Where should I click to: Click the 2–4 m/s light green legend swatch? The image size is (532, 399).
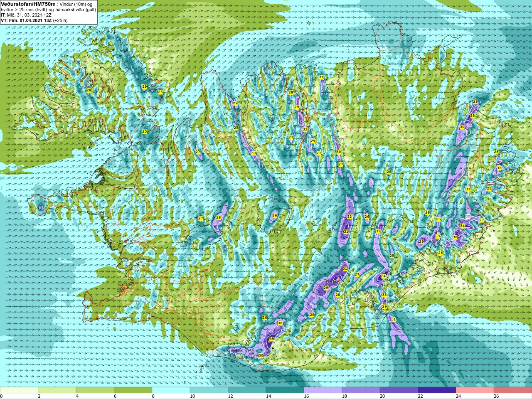tap(57, 390)
